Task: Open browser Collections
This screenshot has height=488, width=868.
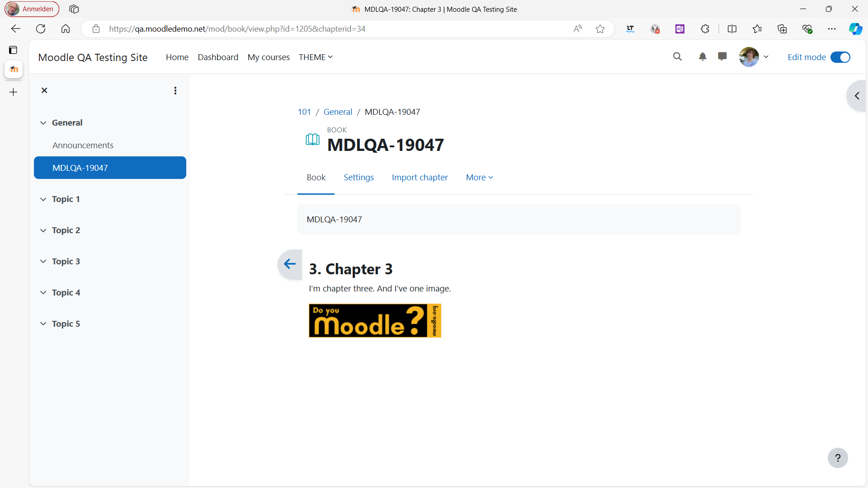Action: [x=782, y=29]
